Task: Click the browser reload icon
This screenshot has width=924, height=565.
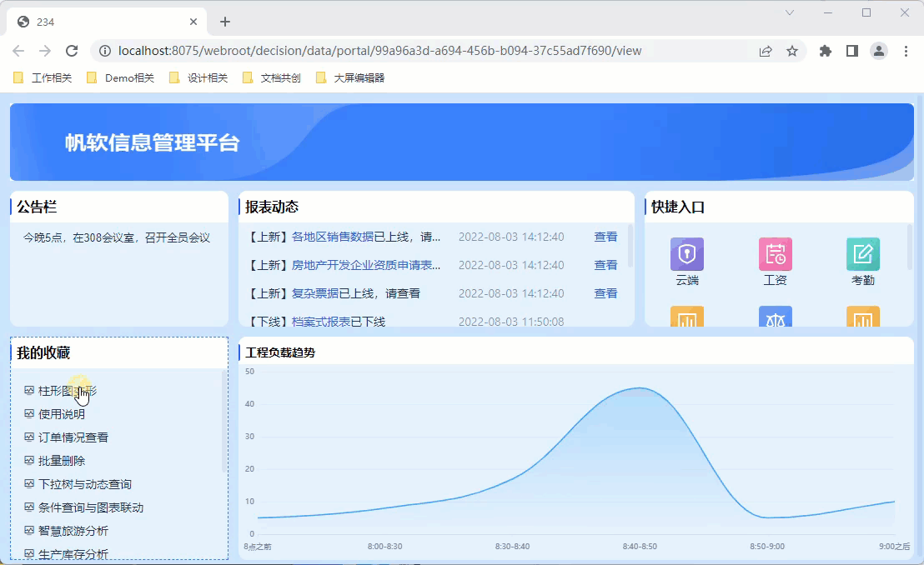Action: tap(72, 51)
